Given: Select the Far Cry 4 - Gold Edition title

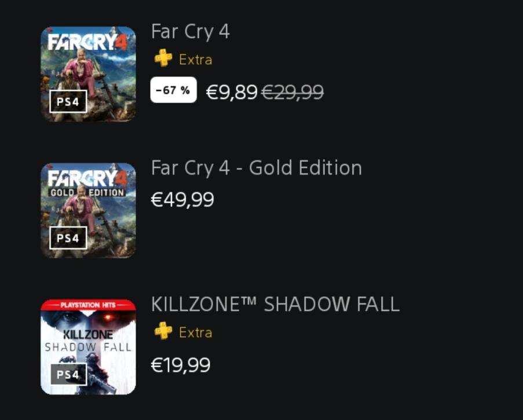Looking at the screenshot, I should 257,168.
